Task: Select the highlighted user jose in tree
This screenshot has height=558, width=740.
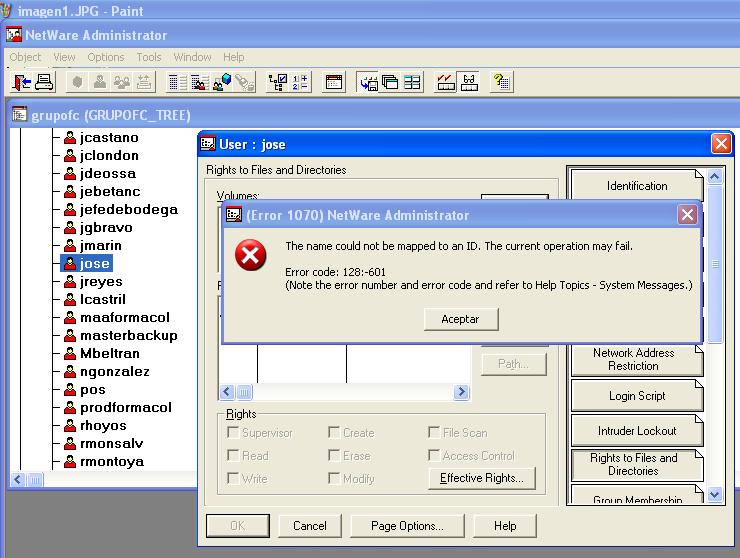Action: [87, 263]
